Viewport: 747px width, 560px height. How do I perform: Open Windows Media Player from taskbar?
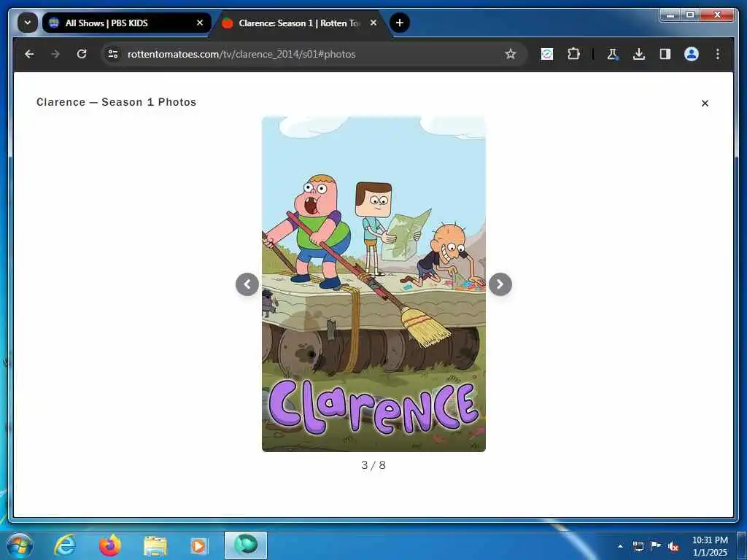click(198, 545)
